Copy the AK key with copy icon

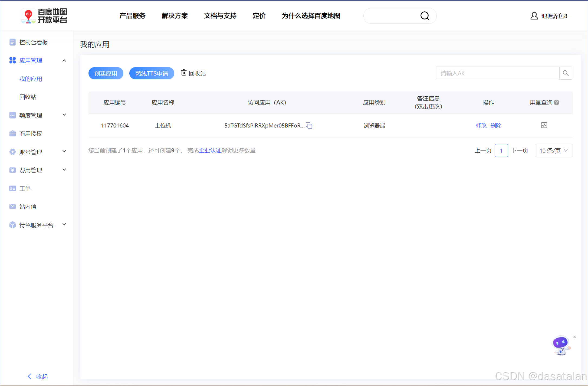click(x=309, y=125)
